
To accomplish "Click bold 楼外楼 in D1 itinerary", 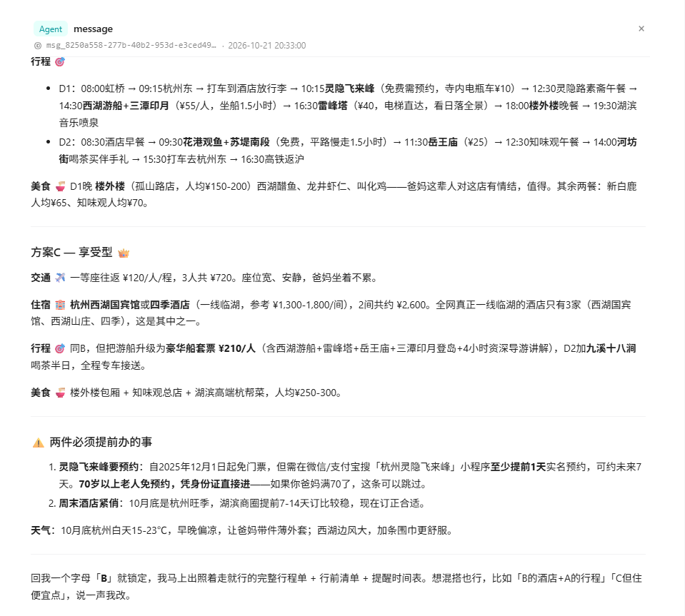I will pos(544,106).
